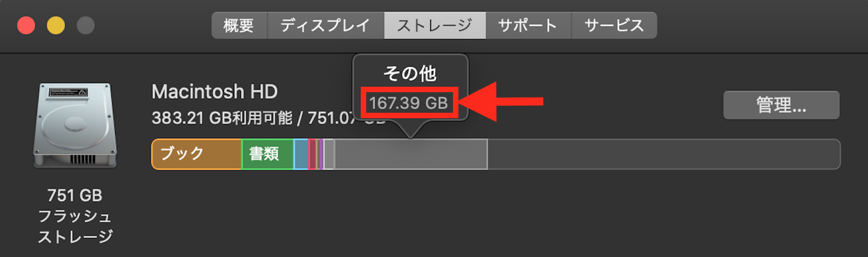Click the blue storage bar segment

[301, 155]
